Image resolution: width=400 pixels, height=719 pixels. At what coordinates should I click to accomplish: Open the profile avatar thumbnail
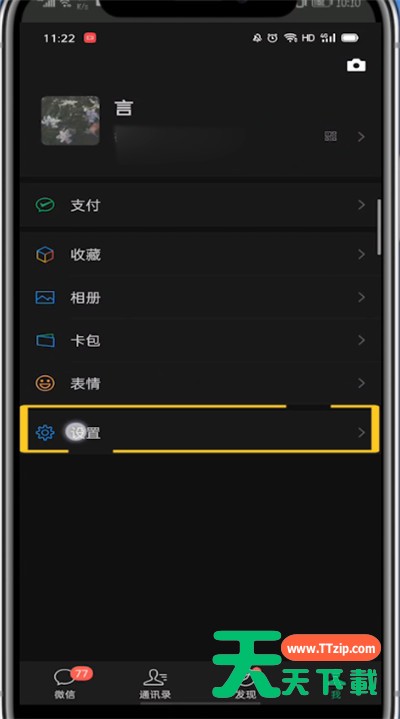pos(70,121)
